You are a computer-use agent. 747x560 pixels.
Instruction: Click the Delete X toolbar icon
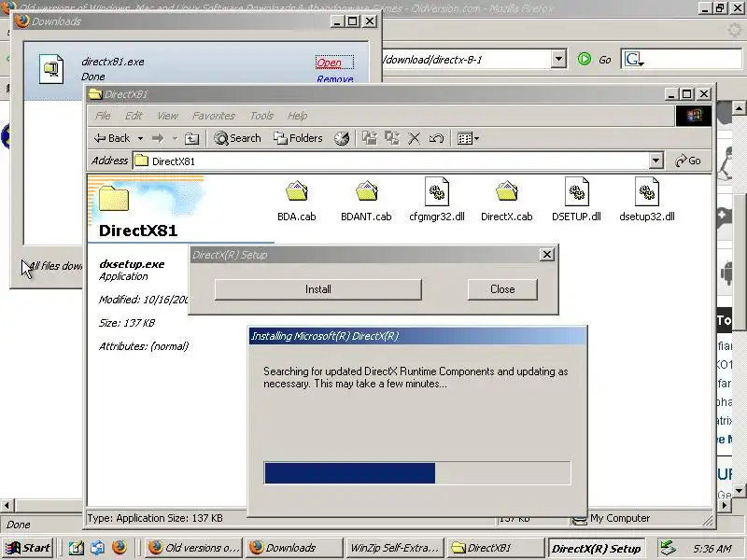(414, 138)
